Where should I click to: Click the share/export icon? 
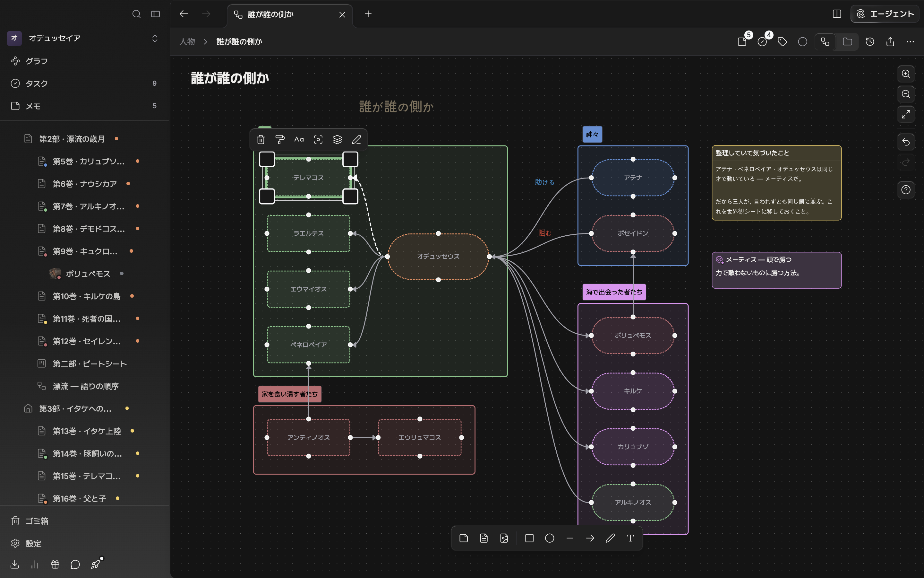(890, 42)
